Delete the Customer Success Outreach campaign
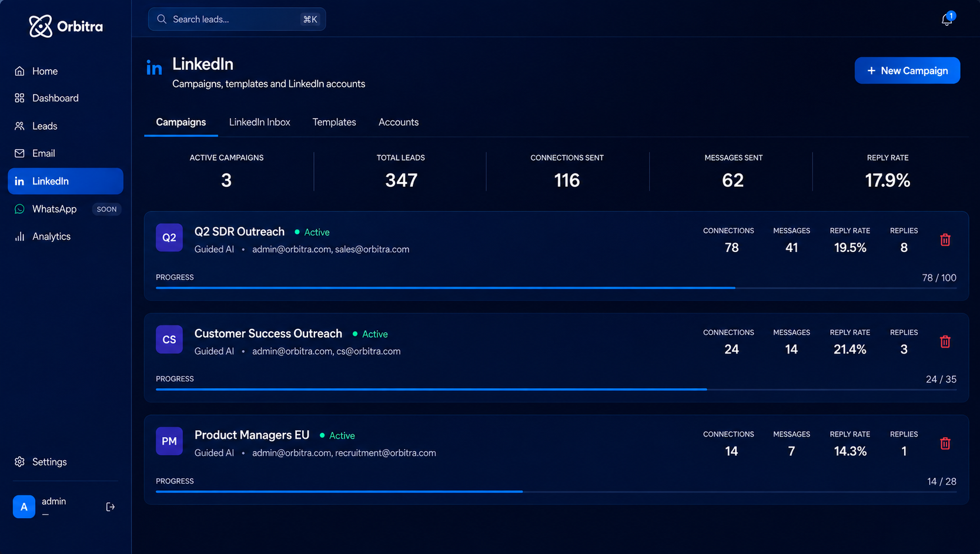 coord(945,341)
